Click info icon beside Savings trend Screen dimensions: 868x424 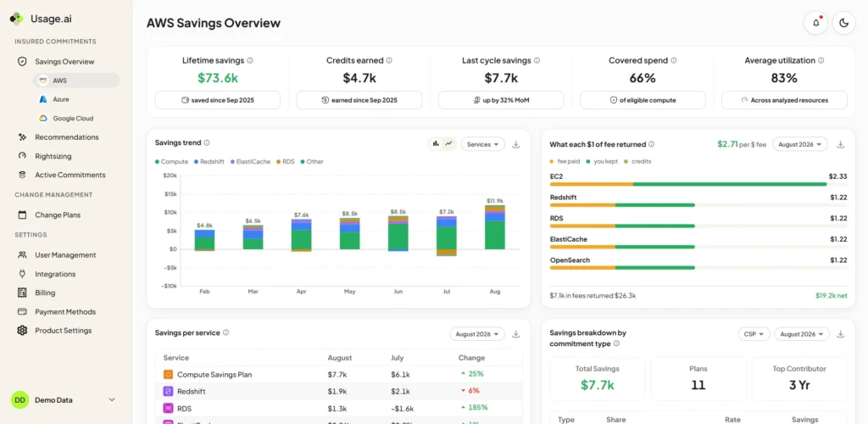(207, 142)
